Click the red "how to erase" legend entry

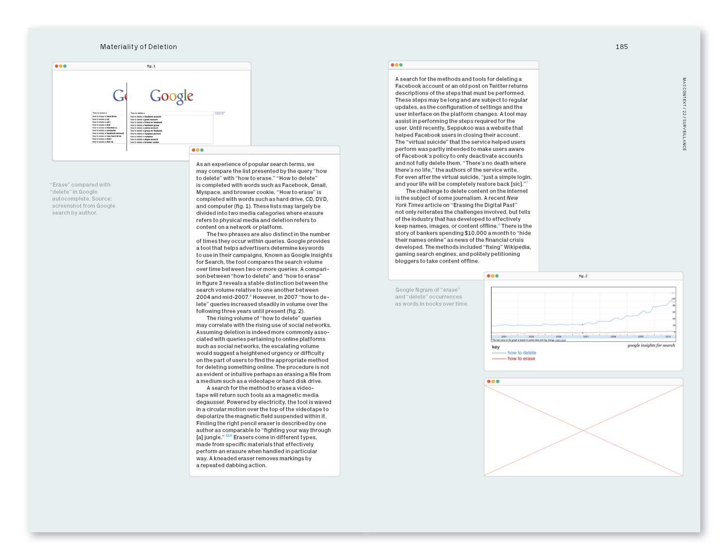click(x=513, y=359)
